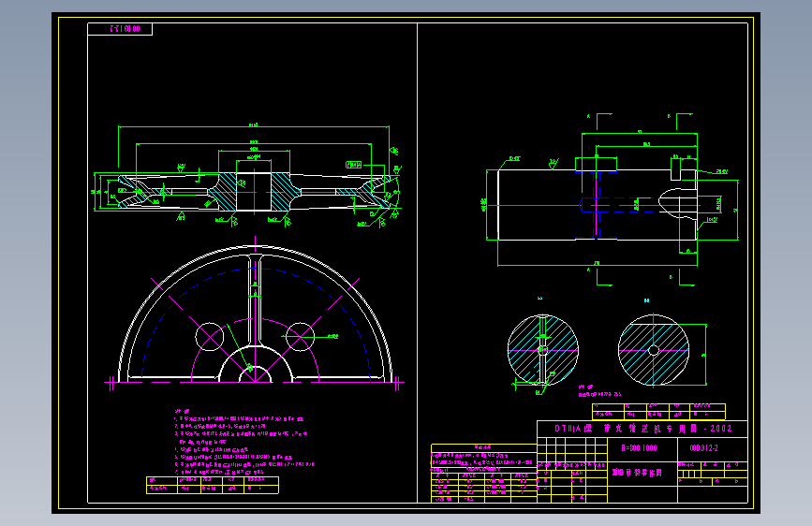Click the small yellow table above the title block
812x526 pixels.
tap(658, 411)
